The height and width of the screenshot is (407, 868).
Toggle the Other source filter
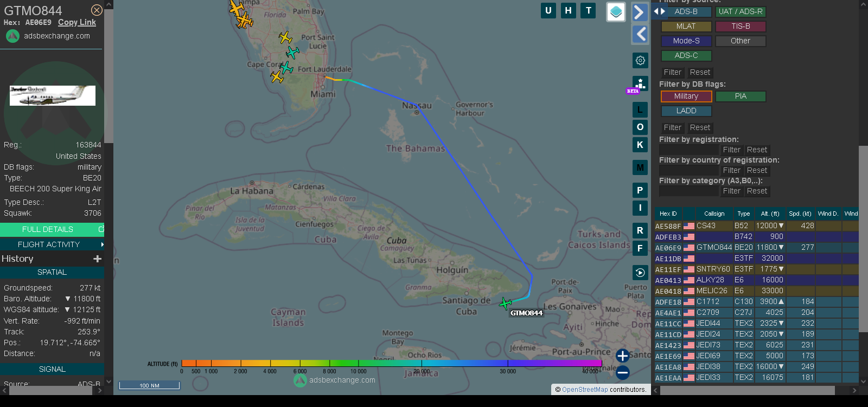(x=741, y=41)
